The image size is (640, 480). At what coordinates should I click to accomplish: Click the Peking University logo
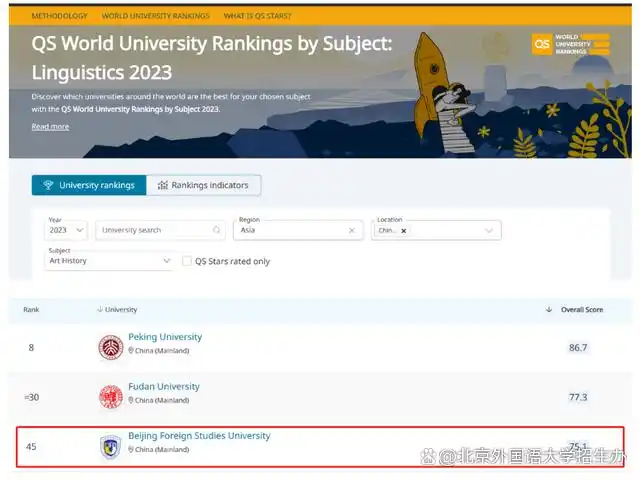tap(111, 347)
